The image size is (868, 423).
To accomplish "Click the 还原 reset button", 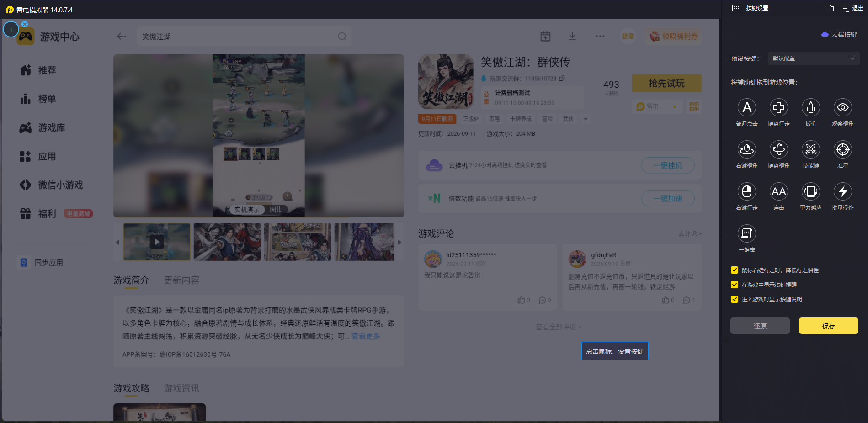I will coord(760,326).
